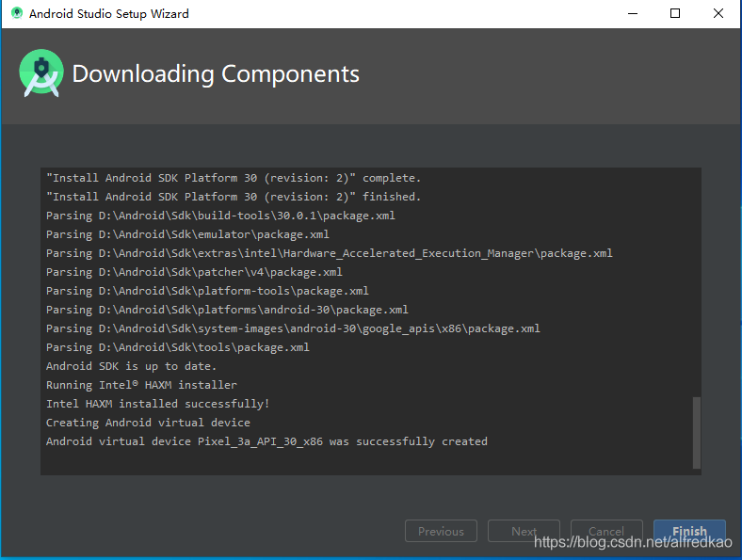Click the "Creating Android virtual device" line
This screenshot has height=560, width=742.
148,423
